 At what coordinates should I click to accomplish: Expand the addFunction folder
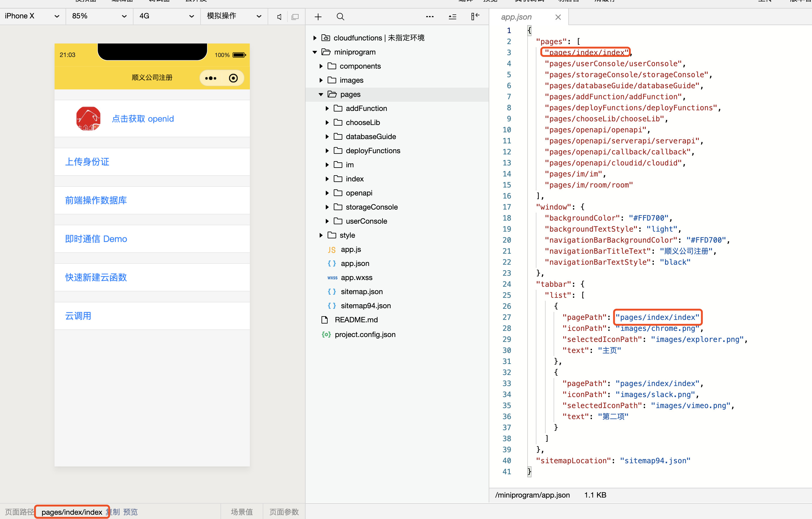pyautogui.click(x=327, y=108)
